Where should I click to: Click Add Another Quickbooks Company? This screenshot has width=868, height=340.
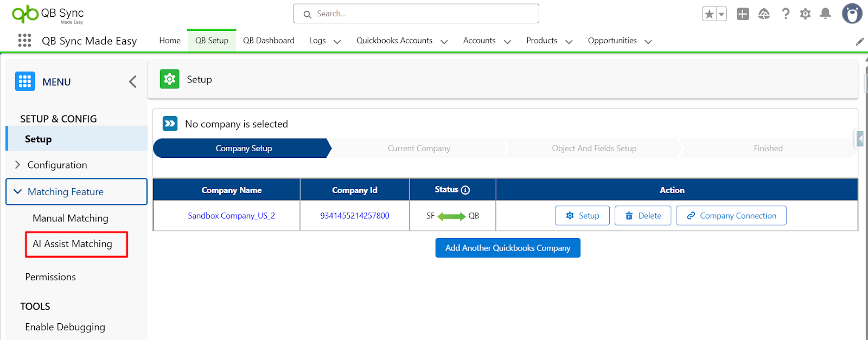[508, 248]
